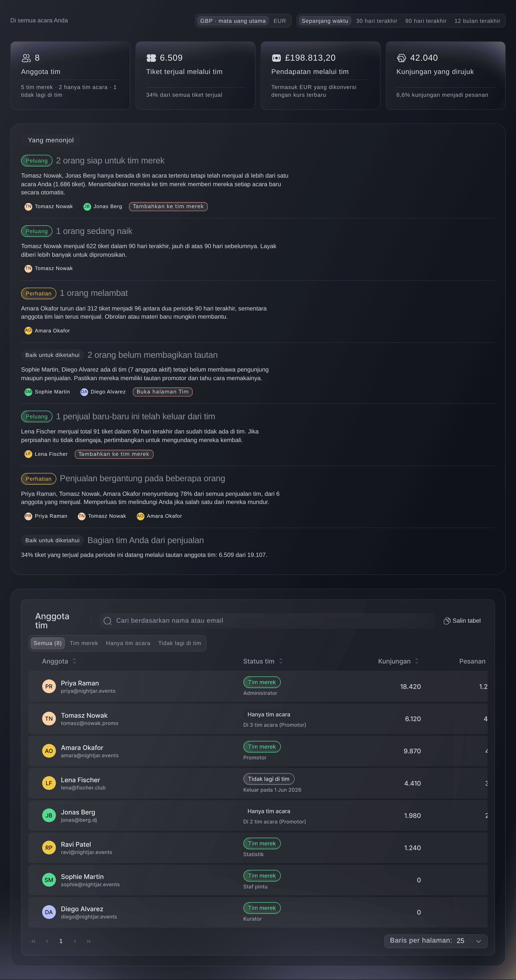Click the copy icon next to Salin tabel
This screenshot has width=516, height=980.
pyautogui.click(x=447, y=621)
